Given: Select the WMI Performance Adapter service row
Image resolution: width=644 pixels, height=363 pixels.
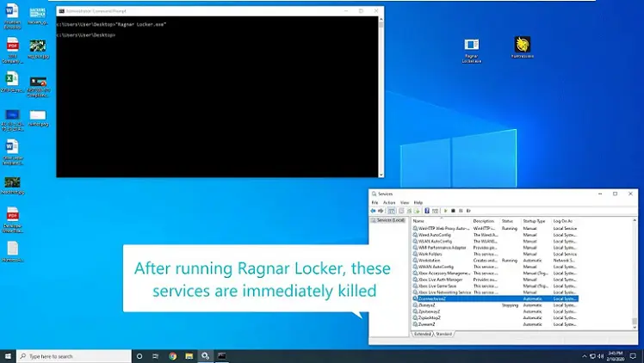Looking at the screenshot, I should tap(495, 248).
